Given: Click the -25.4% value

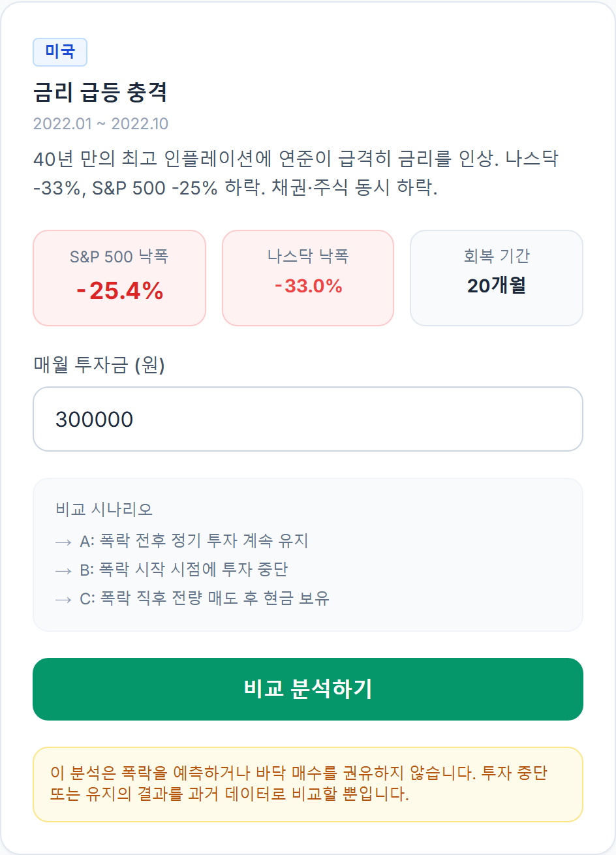Looking at the screenshot, I should click(119, 291).
